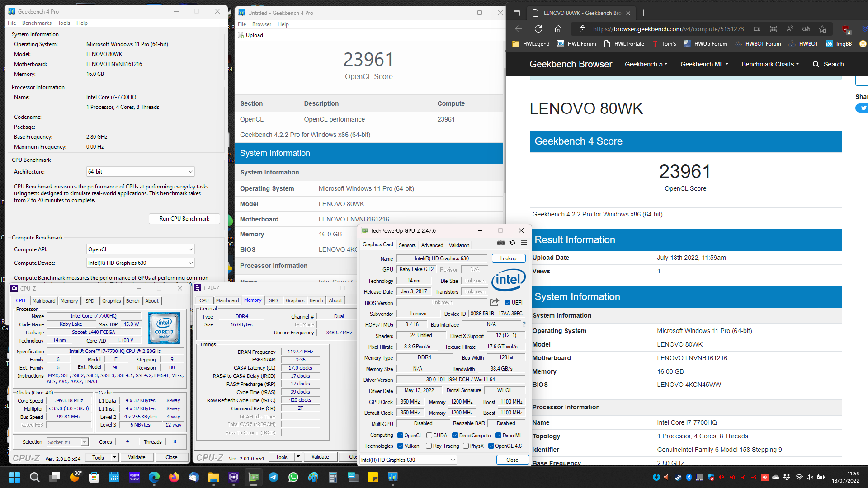The height and width of the screenshot is (488, 868).
Task: Click the GPU-Z refresh icon
Action: coord(512,243)
